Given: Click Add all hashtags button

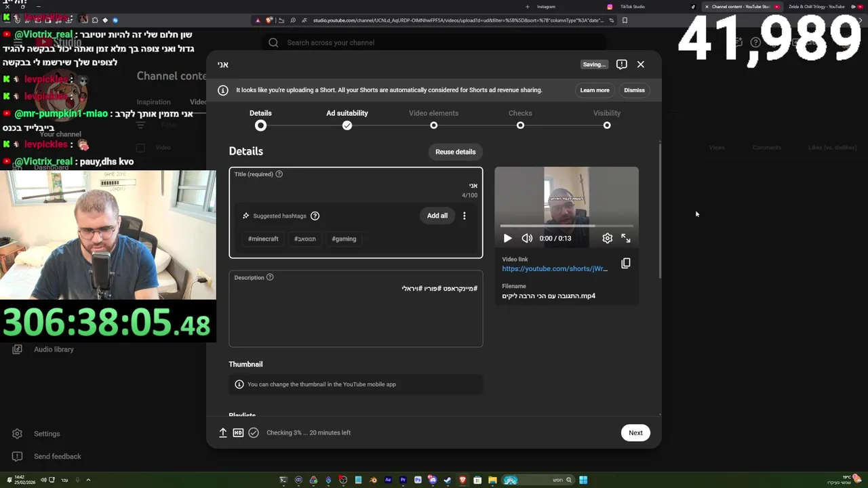Looking at the screenshot, I should click(x=437, y=216).
